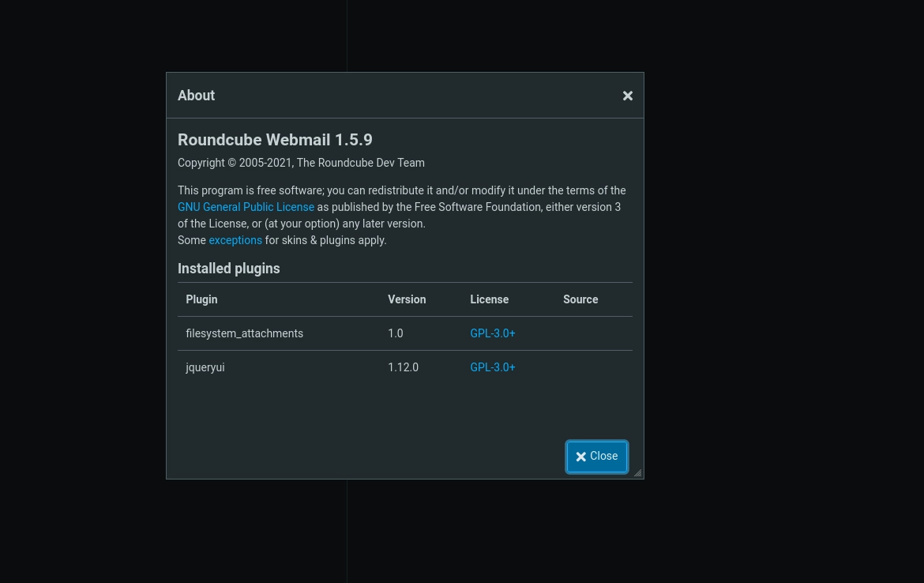Click the Source column header
The image size is (924, 583).
click(x=580, y=299)
